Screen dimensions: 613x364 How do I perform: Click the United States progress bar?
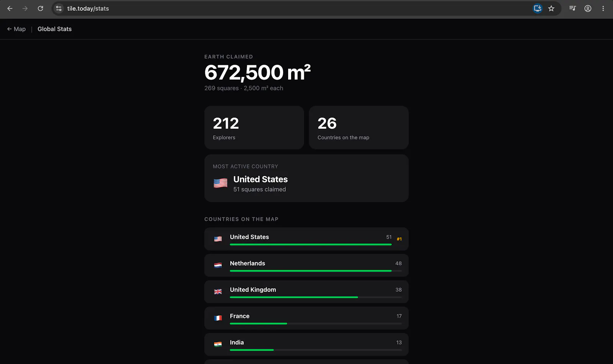(311, 245)
